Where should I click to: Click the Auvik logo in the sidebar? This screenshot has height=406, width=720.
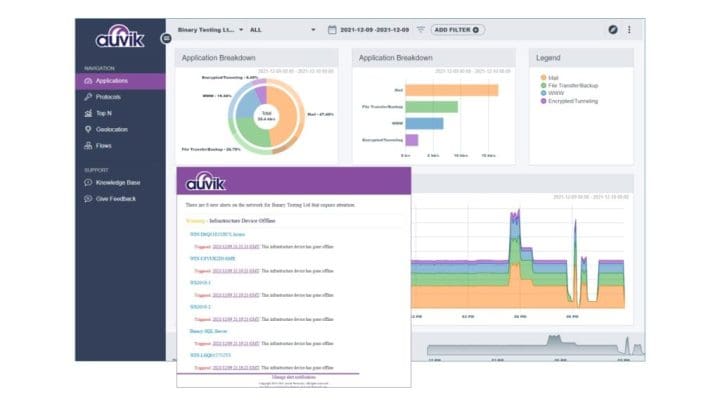click(x=120, y=36)
